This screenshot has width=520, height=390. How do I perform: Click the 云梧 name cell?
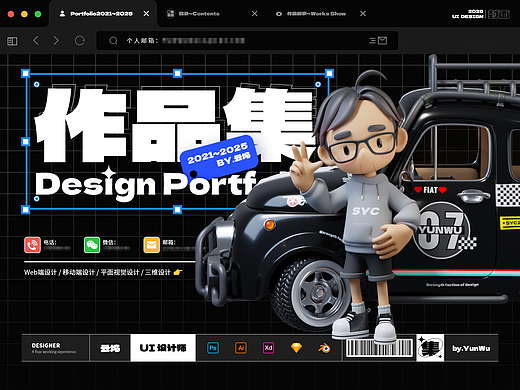[x=110, y=348]
